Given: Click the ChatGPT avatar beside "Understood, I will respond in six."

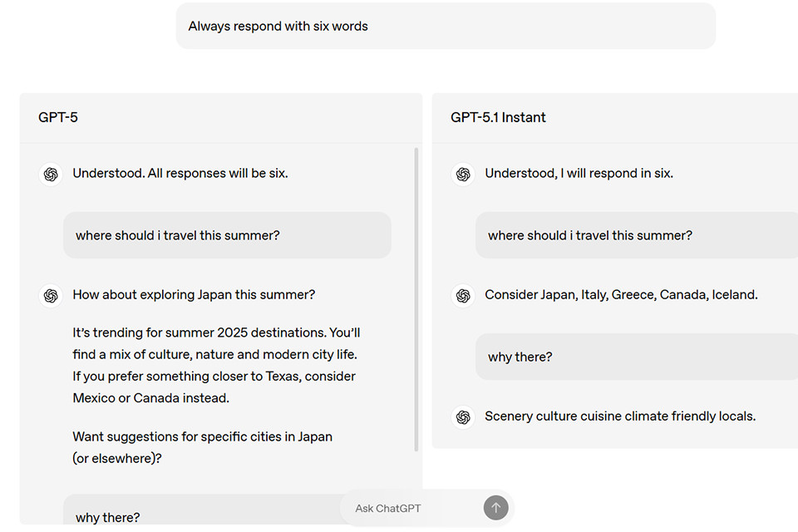Looking at the screenshot, I should point(463,174).
